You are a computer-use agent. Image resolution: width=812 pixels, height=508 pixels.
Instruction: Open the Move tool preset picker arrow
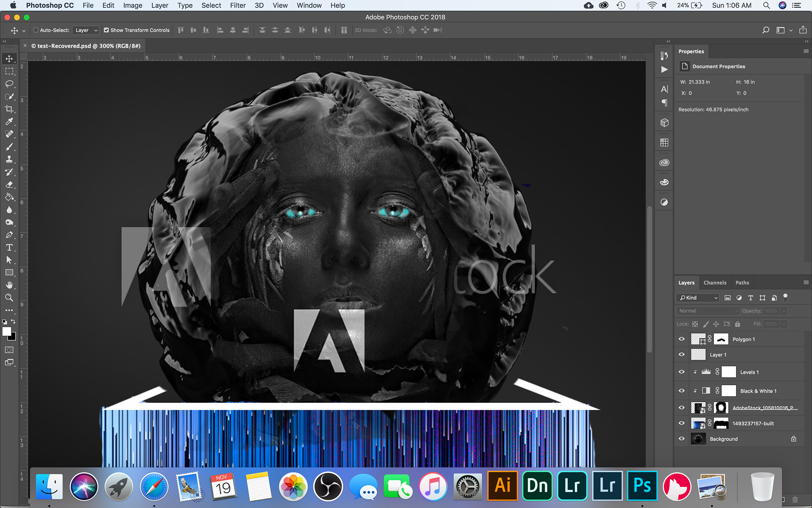click(x=24, y=30)
